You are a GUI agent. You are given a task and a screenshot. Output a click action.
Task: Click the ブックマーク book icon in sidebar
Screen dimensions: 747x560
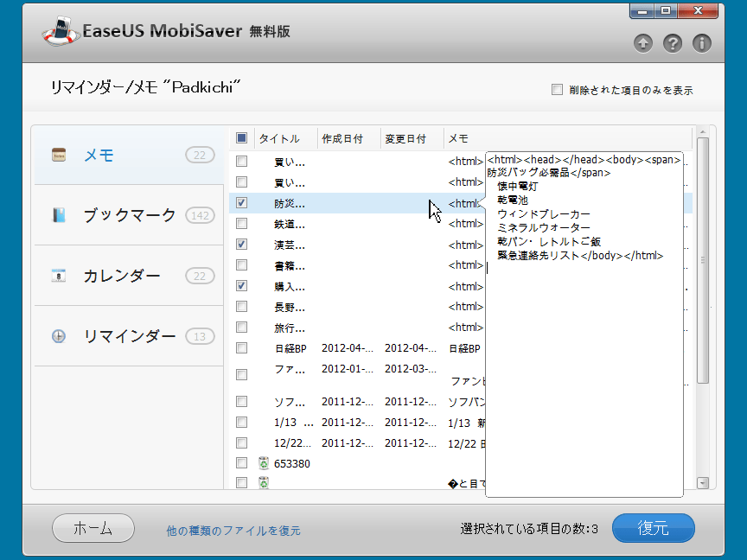[x=59, y=215]
